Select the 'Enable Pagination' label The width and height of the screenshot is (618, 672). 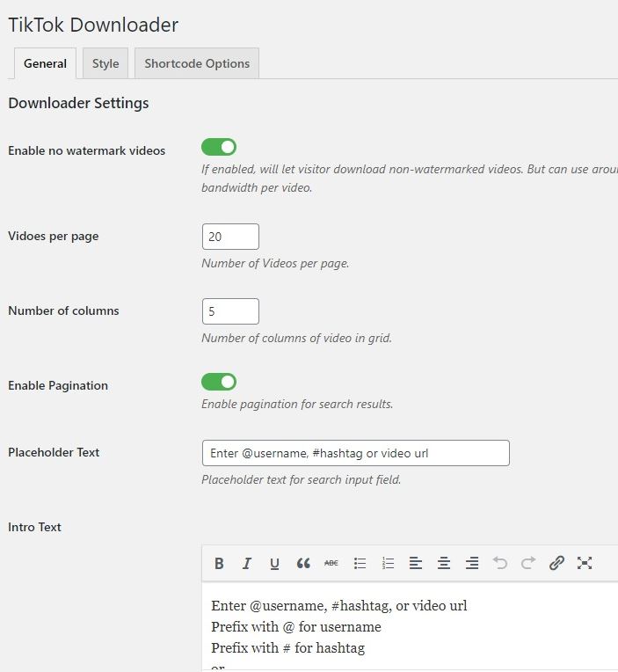(58, 386)
